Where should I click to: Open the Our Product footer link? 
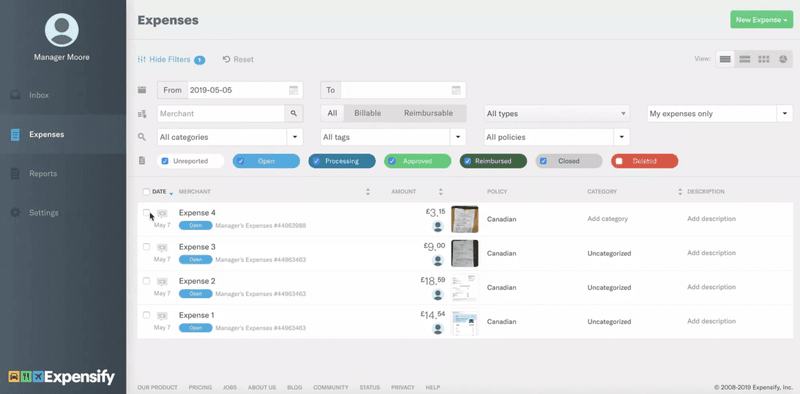(157, 387)
